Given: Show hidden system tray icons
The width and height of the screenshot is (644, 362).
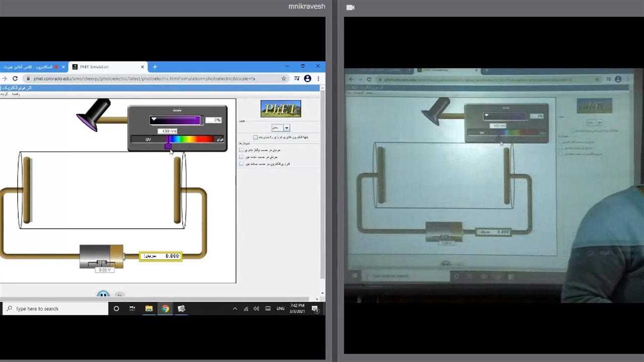Looking at the screenshot, I should 234,309.
